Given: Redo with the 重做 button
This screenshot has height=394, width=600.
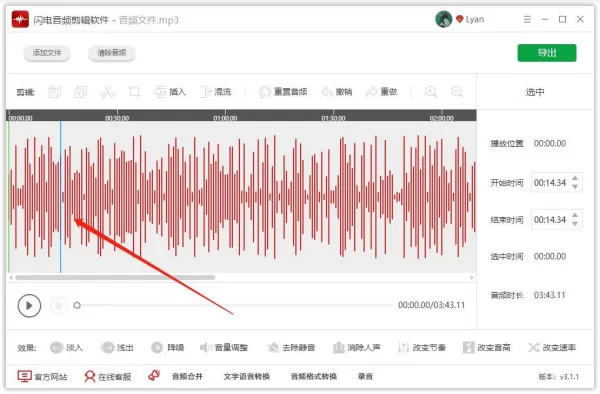Looking at the screenshot, I should point(382,92).
